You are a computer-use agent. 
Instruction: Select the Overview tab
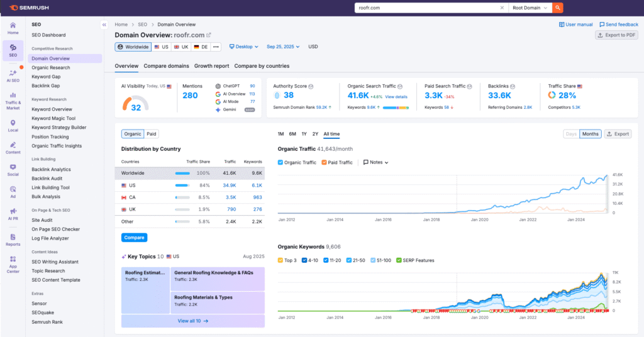(x=126, y=66)
